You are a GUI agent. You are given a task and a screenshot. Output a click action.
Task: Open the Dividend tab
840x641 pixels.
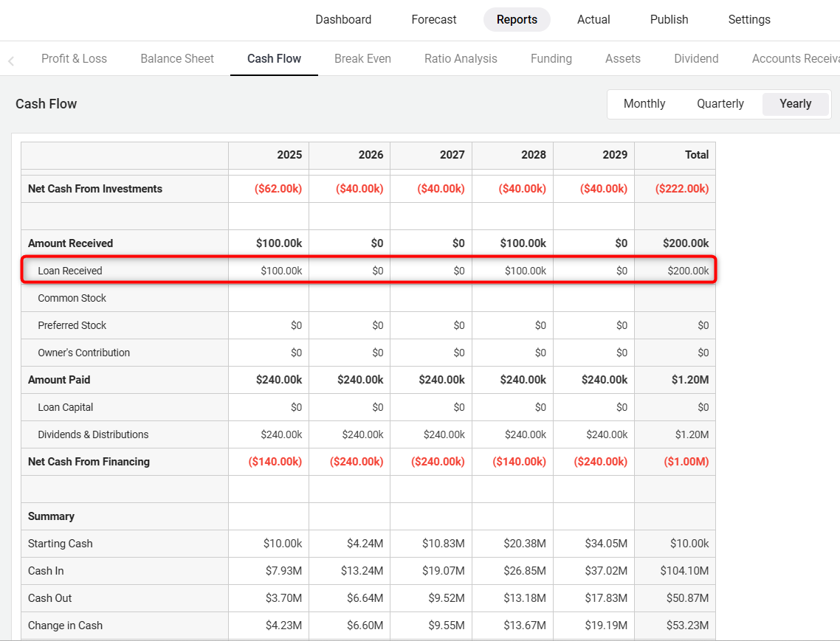coord(696,59)
